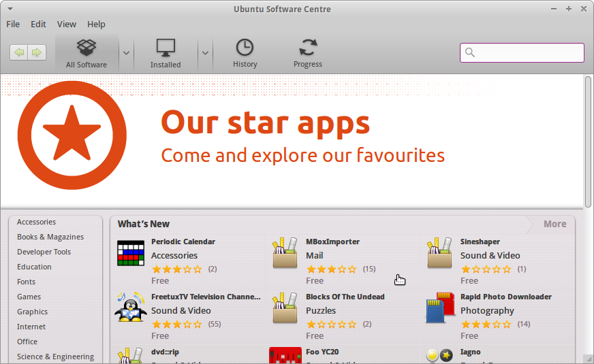Viewport: 594px width, 364px height.
Task: Open the window menu arrow in title bar
Action: (x=10, y=9)
